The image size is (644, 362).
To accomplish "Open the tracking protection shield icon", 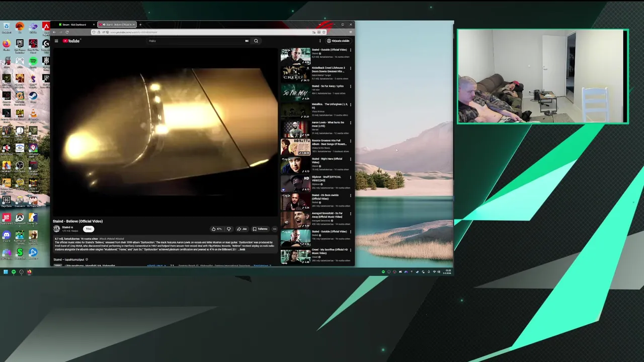I will [94, 32].
